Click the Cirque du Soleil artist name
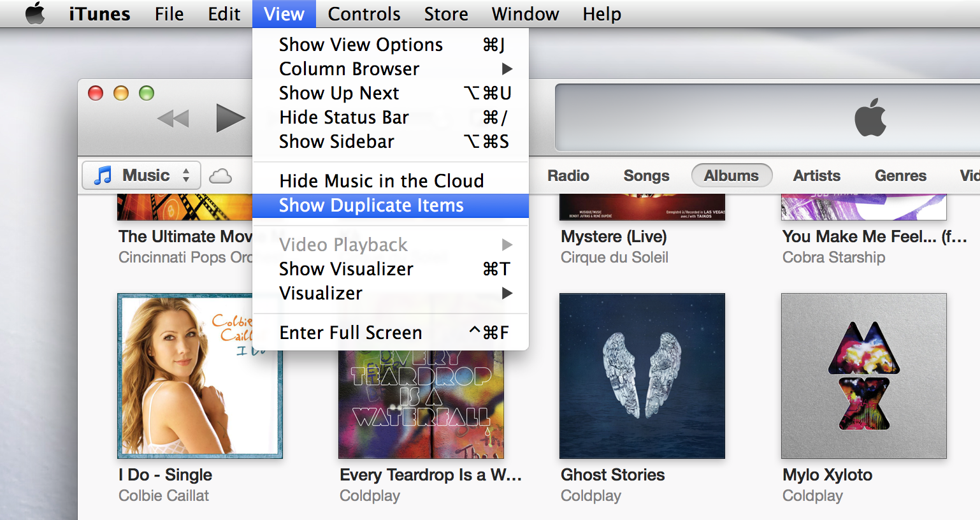Viewport: 980px width, 520px height. click(614, 257)
